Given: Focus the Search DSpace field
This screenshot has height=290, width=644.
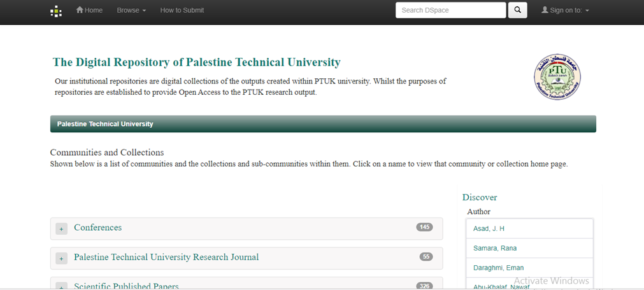Looking at the screenshot, I should pyautogui.click(x=450, y=10).
